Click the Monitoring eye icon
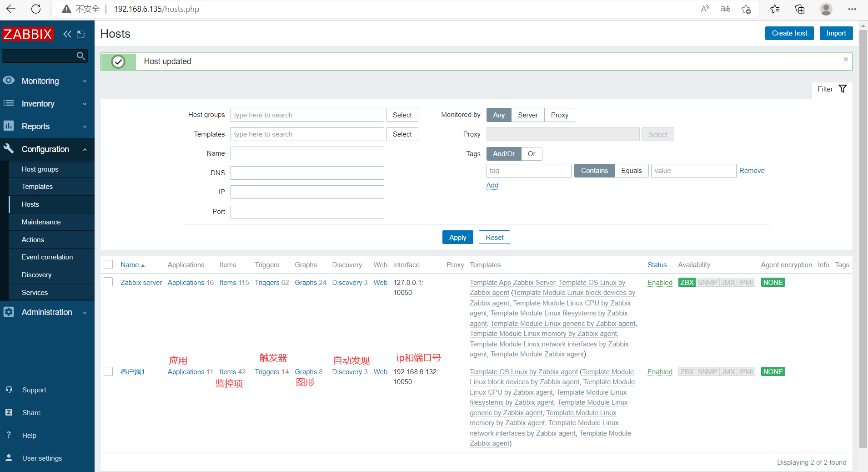 9,81
